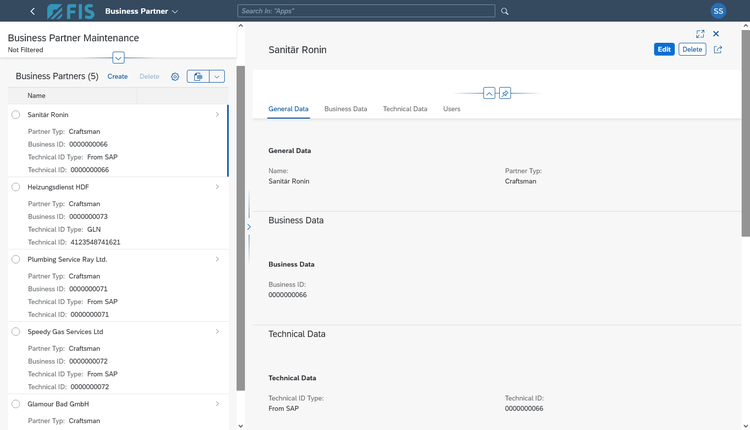This screenshot has width=750, height=430.
Task: Create a new business partner
Action: pyautogui.click(x=118, y=77)
